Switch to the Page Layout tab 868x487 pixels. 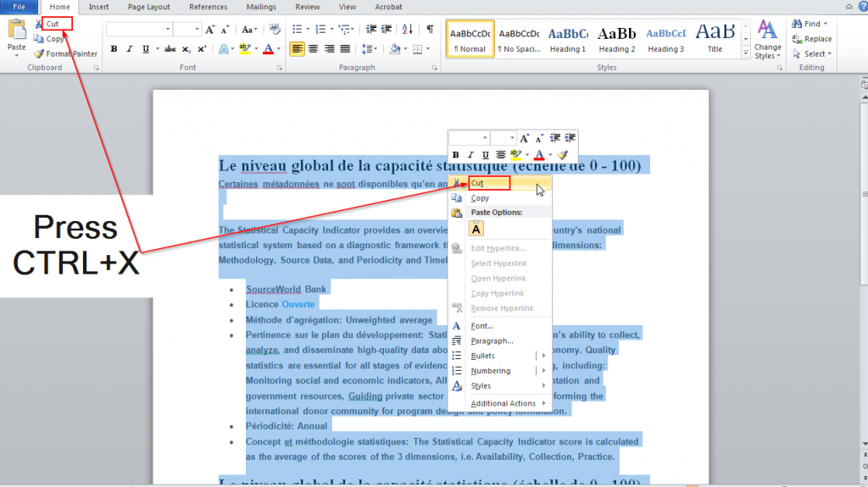[x=149, y=7]
